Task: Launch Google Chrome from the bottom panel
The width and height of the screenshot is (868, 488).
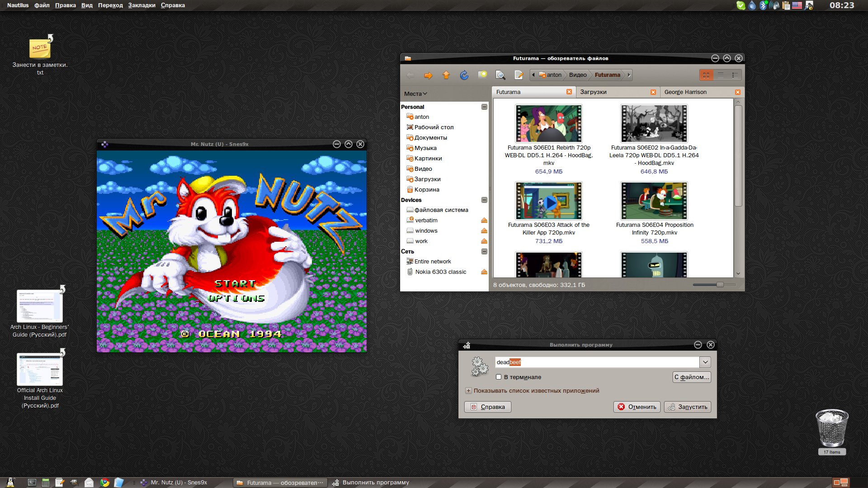Action: tap(105, 483)
